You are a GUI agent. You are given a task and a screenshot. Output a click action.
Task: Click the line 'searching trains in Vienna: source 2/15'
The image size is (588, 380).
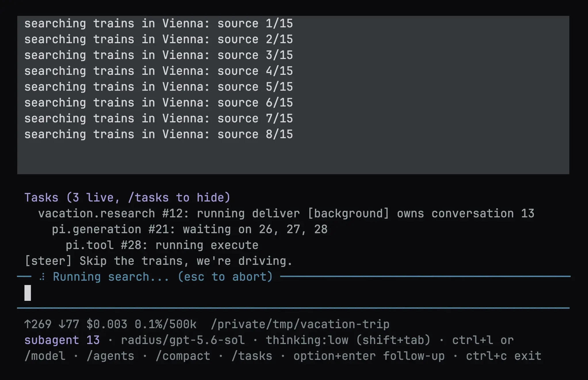click(x=158, y=39)
